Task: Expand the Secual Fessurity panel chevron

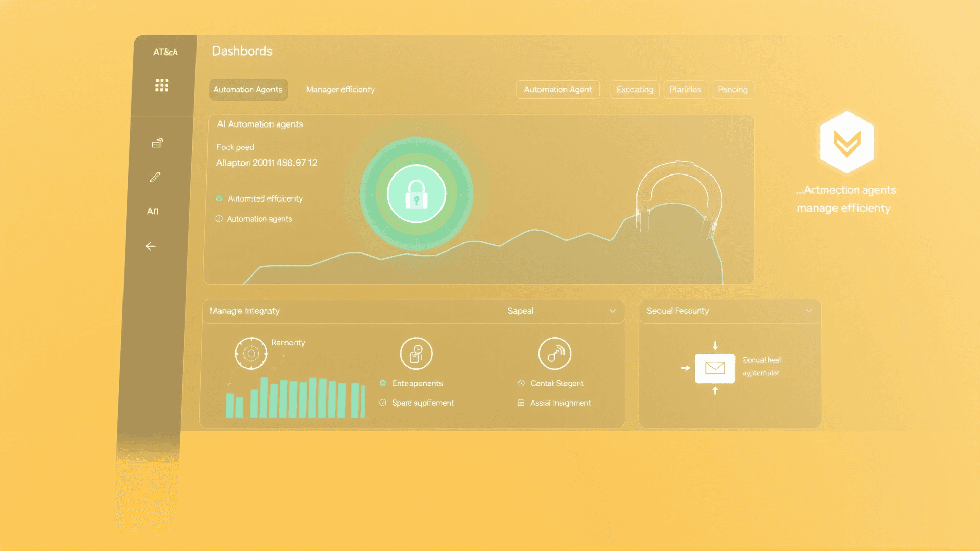Action: (x=808, y=311)
